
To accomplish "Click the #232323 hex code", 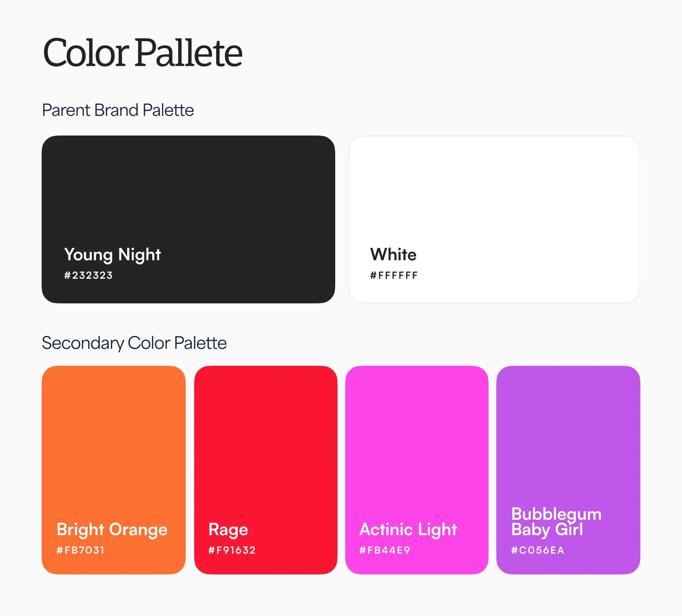I will (88, 275).
